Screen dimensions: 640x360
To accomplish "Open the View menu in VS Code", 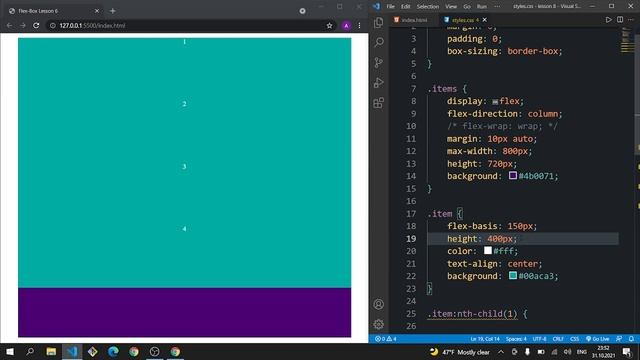I will [451, 7].
